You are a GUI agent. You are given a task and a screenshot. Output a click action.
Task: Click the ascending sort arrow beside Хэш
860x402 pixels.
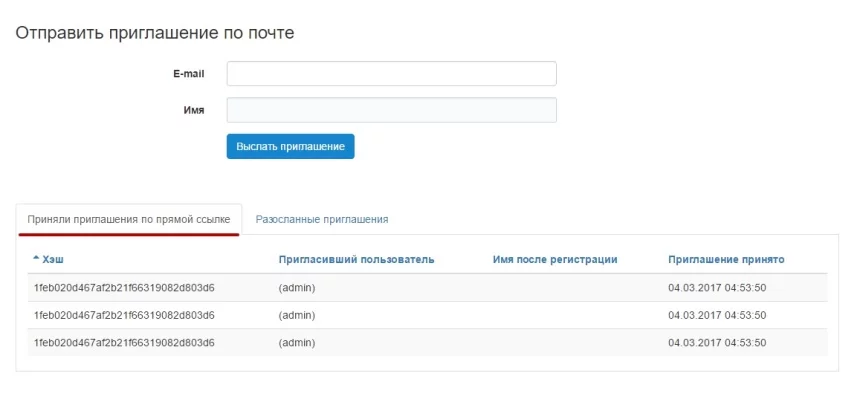click(36, 259)
